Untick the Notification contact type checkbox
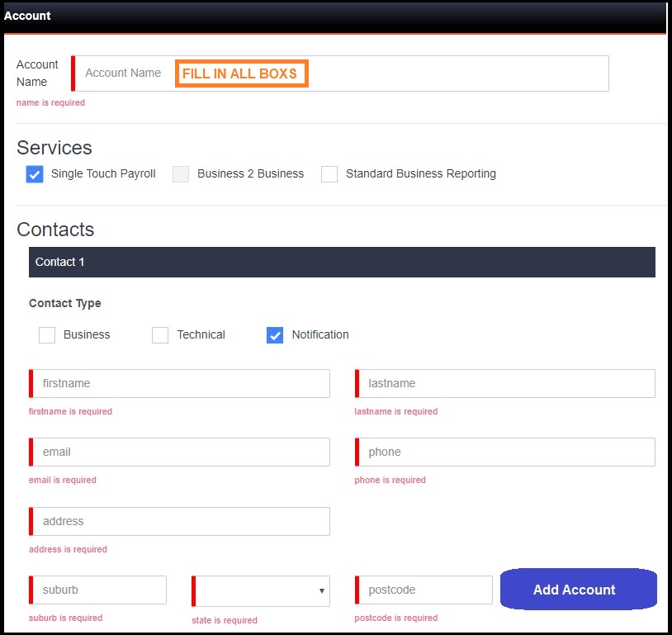 tap(275, 335)
